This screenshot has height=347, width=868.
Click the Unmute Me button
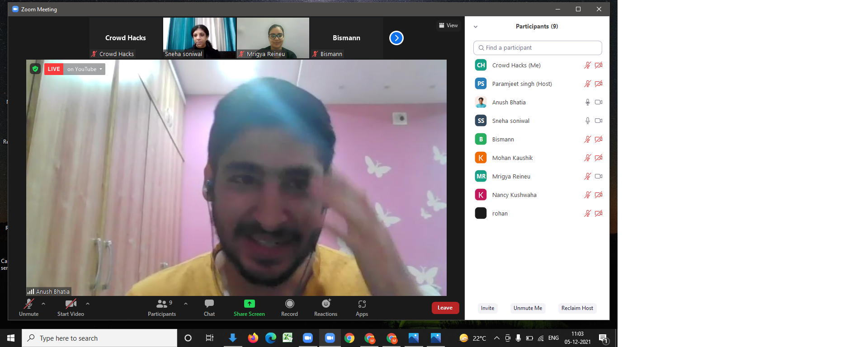pos(528,308)
